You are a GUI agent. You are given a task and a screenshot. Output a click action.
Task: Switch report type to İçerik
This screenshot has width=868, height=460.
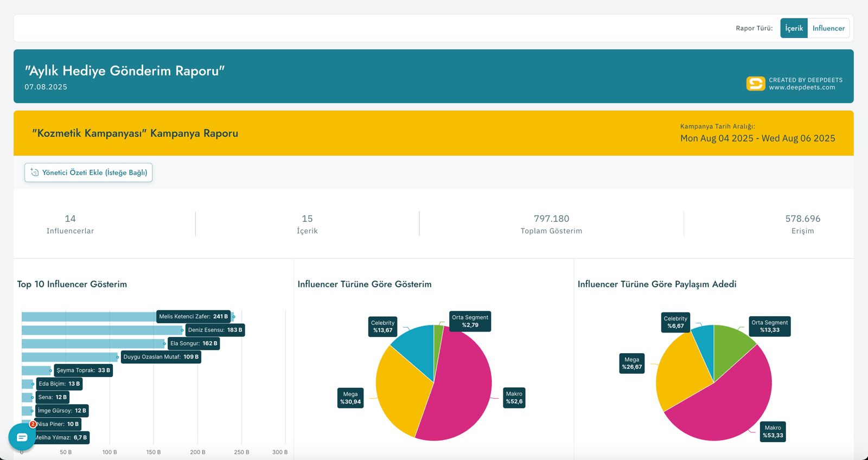click(x=794, y=28)
